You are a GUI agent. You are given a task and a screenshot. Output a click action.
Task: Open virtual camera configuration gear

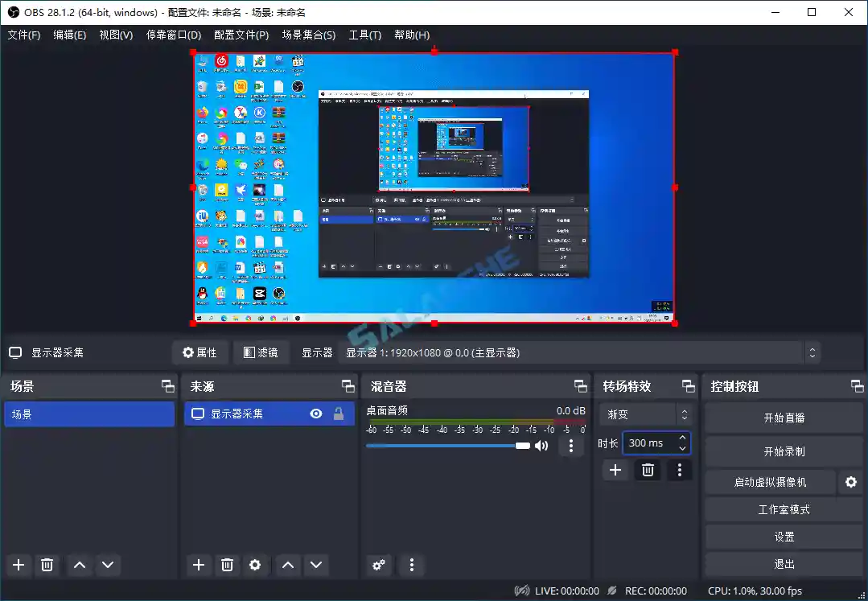pyautogui.click(x=850, y=482)
